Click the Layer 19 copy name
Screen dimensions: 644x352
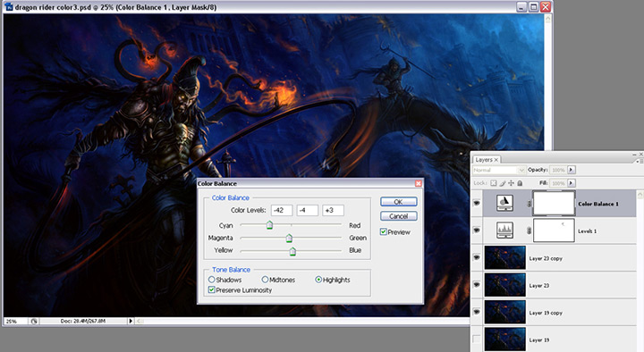[x=546, y=313]
